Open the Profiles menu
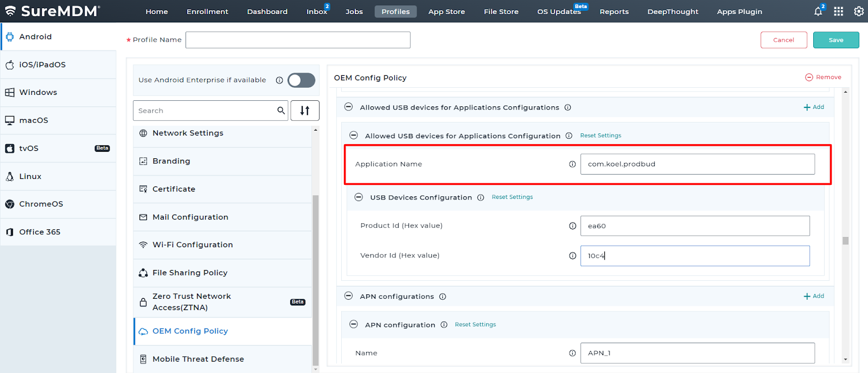868x373 pixels. tap(395, 11)
